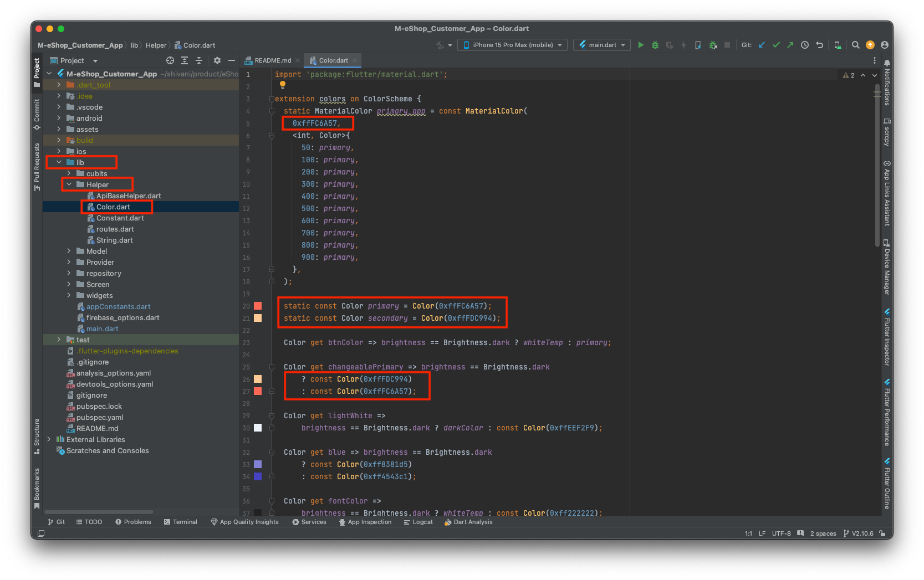The width and height of the screenshot is (924, 580).
Task: Start debugging with the green bug icon
Action: [x=655, y=45]
